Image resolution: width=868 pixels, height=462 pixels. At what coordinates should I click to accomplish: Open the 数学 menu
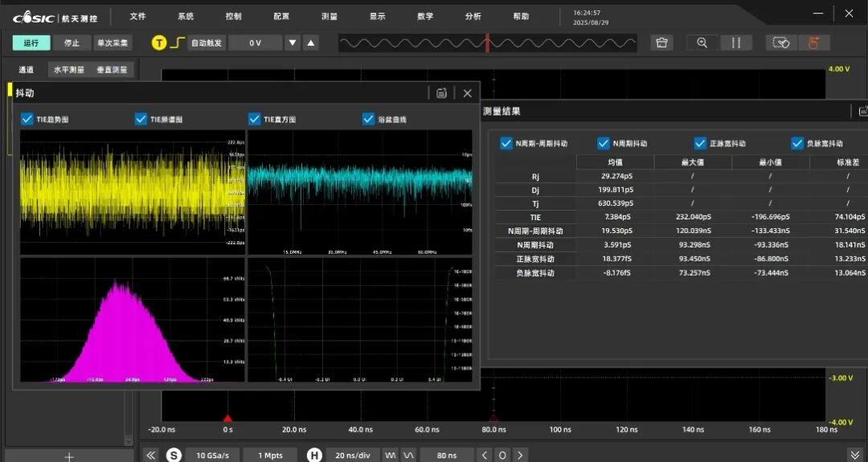(x=425, y=16)
